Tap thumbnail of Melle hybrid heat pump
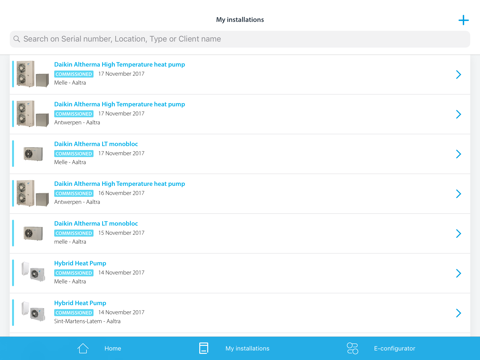 click(x=33, y=272)
